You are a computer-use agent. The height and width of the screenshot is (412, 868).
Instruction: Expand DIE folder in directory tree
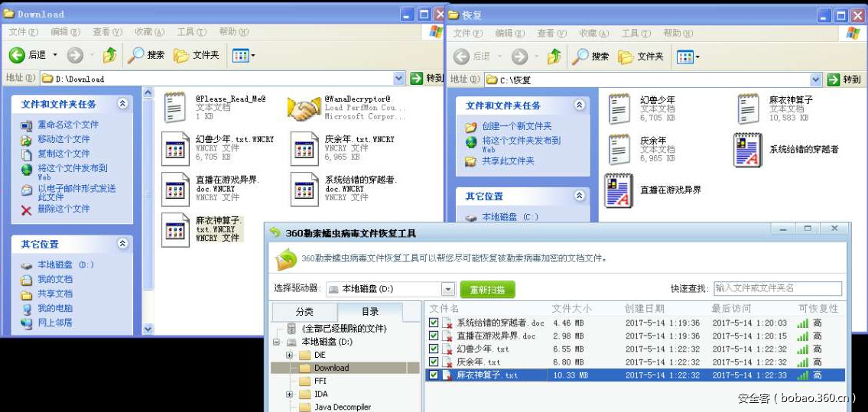point(290,355)
